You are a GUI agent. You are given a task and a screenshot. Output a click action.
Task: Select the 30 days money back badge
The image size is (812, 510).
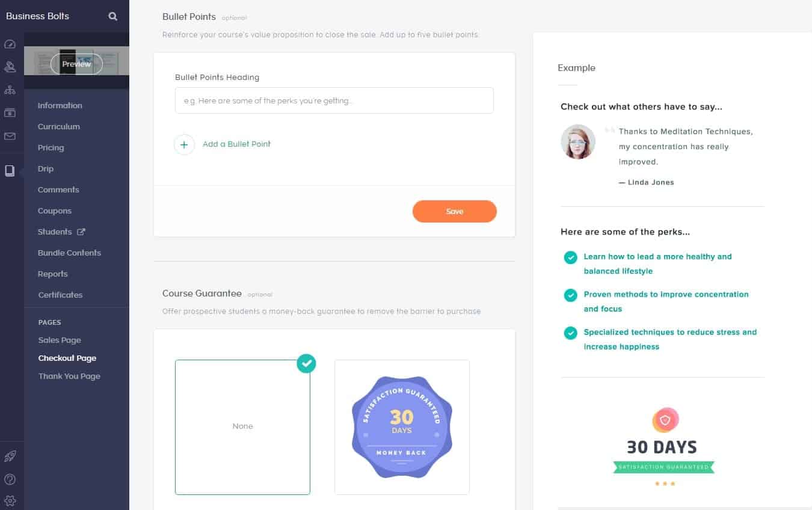click(402, 426)
